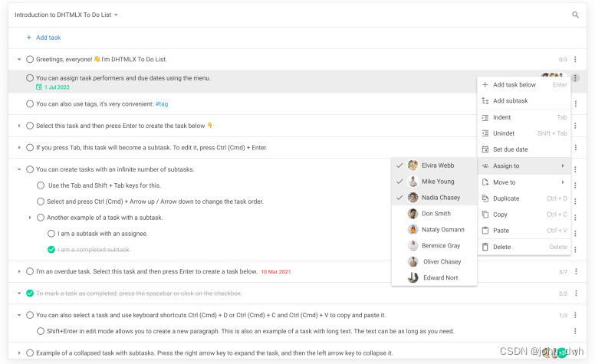Open the 'Assign to' submenu
The image size is (595, 364).
pyautogui.click(x=524, y=166)
